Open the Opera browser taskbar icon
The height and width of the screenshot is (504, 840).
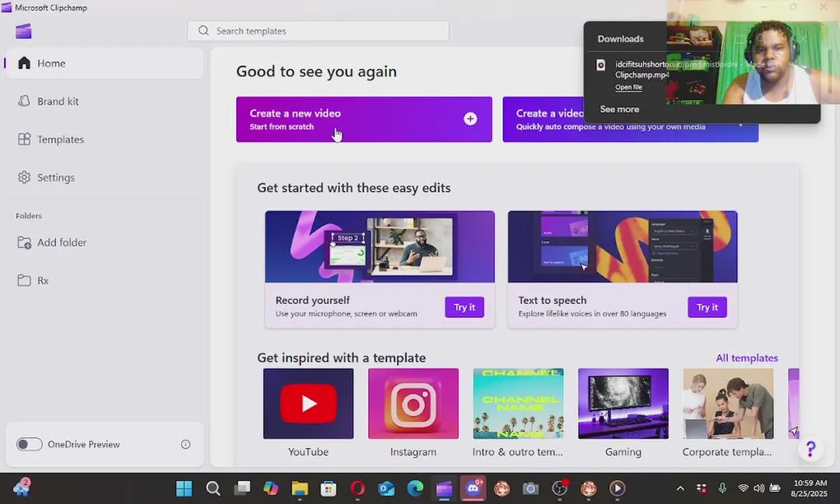(x=358, y=489)
